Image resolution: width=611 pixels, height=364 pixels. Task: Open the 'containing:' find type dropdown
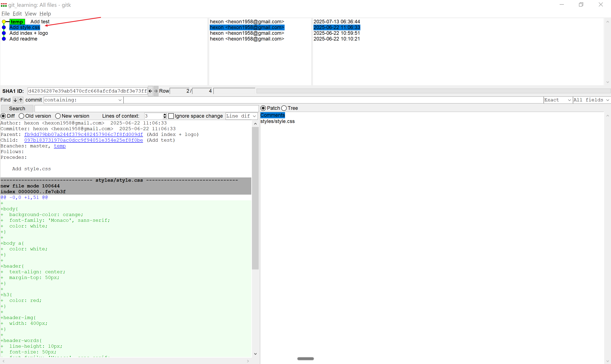[83, 100]
